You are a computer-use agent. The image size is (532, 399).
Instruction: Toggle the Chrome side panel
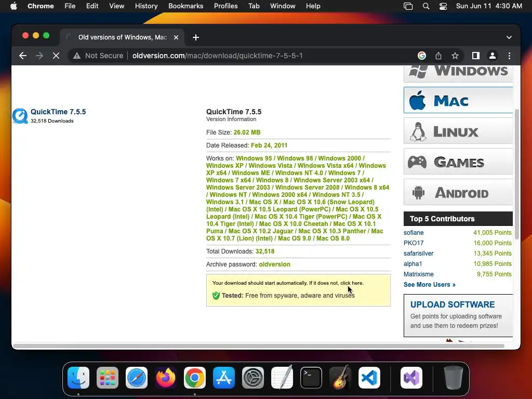476,56
